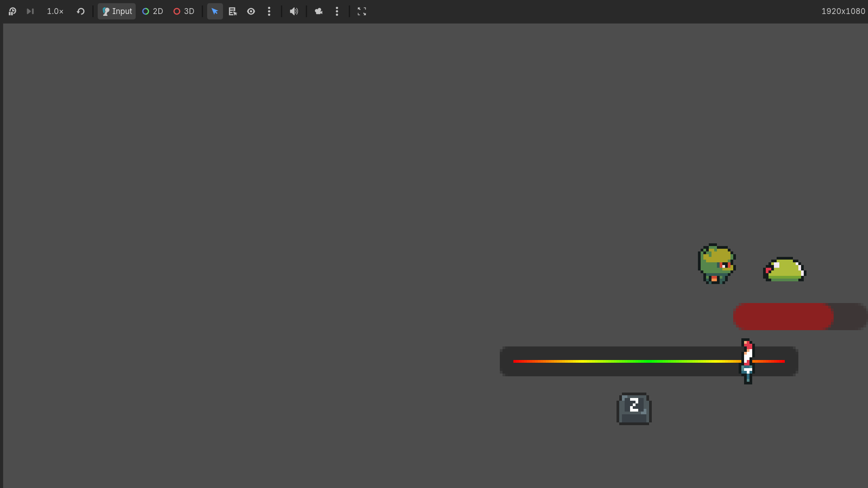The height and width of the screenshot is (488, 868).
Task: Open selection options three-dot menu
Action: click(269, 11)
